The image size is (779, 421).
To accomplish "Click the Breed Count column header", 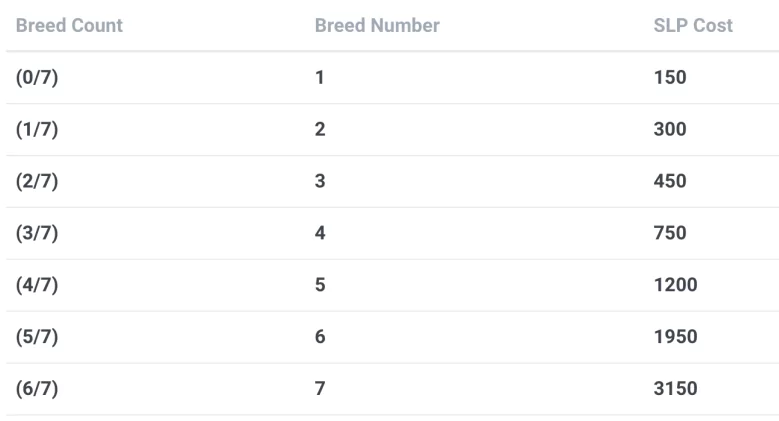I will coord(69,25).
